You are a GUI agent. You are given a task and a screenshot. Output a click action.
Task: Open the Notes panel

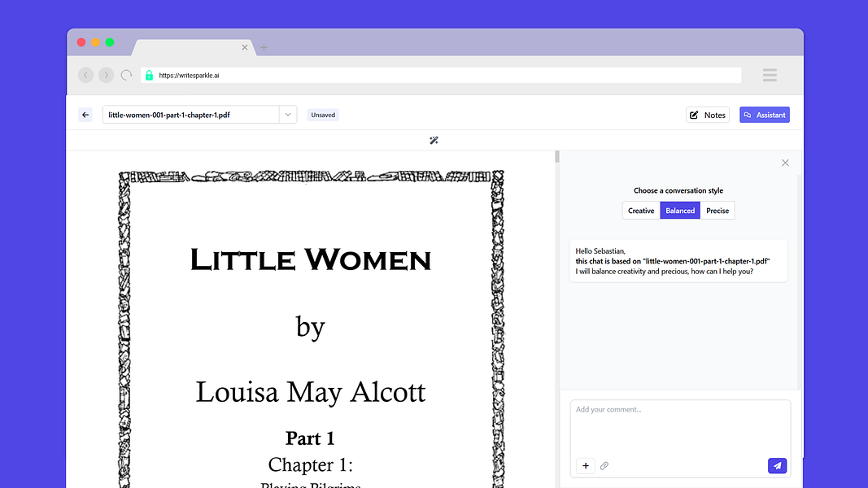click(x=708, y=115)
